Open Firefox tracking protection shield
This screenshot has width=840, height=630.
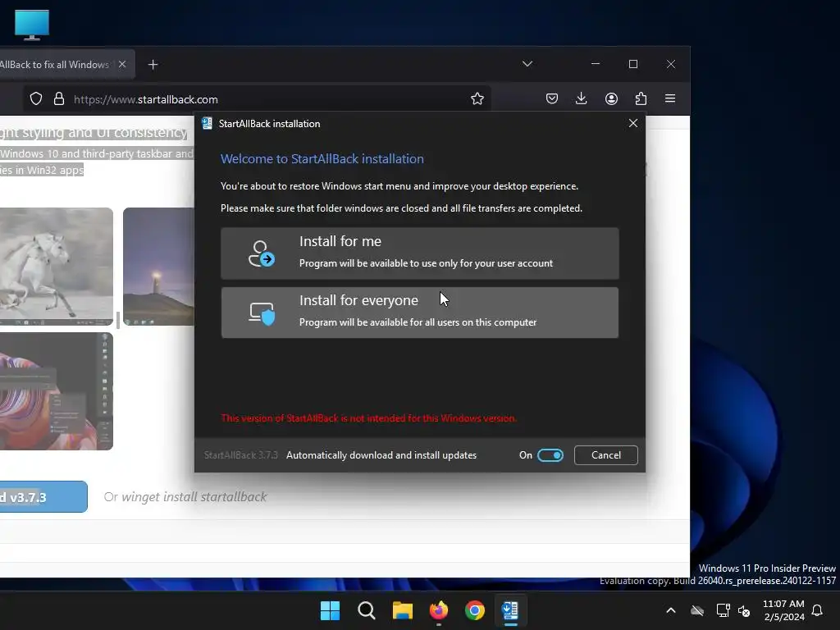click(x=36, y=99)
